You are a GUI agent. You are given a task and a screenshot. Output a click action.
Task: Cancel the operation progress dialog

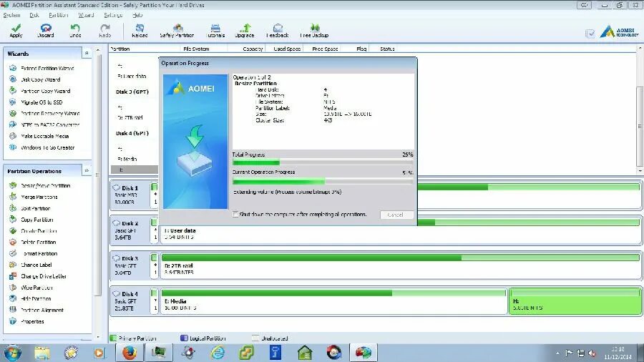(396, 215)
